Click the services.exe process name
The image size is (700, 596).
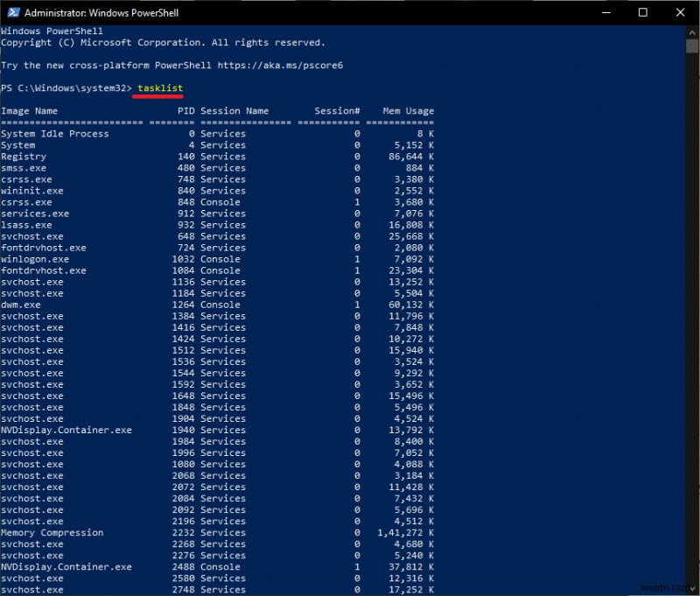click(x=35, y=214)
